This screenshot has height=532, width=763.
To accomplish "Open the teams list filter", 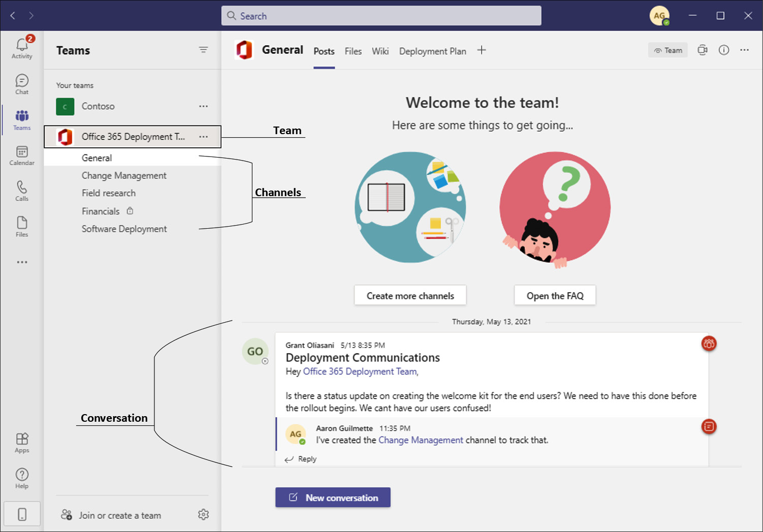I will click(203, 50).
